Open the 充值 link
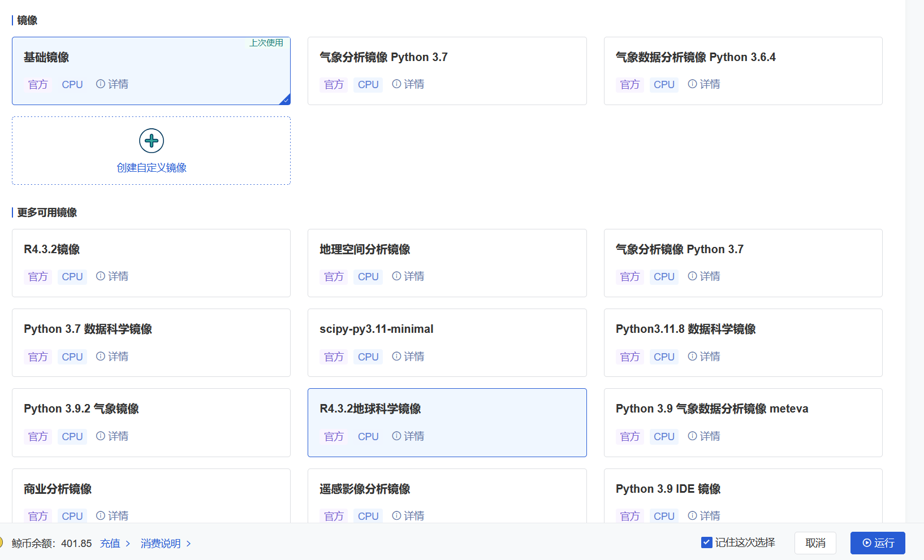This screenshot has height=560, width=924. point(115,544)
